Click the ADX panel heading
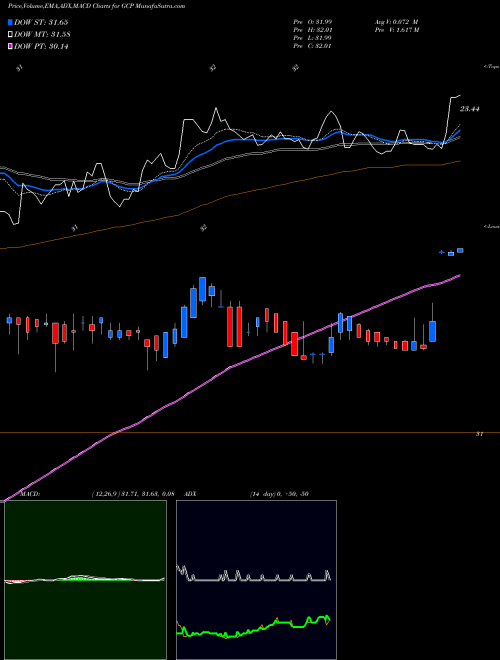 190,494
